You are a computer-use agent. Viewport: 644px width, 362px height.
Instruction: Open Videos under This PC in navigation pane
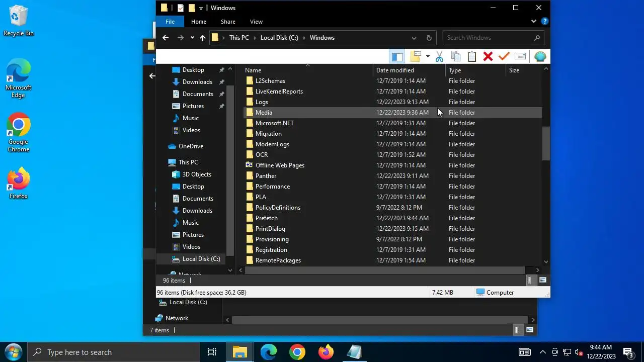point(191,247)
